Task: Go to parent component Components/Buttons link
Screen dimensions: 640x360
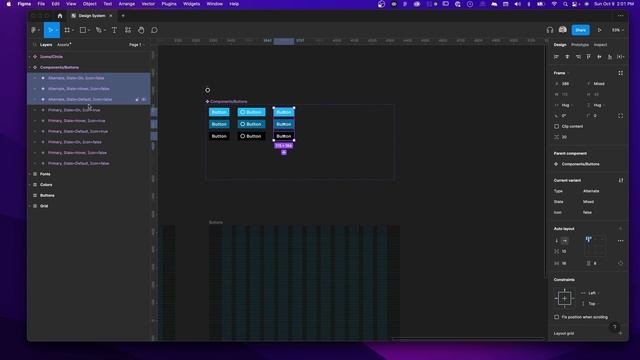Action: [580, 164]
